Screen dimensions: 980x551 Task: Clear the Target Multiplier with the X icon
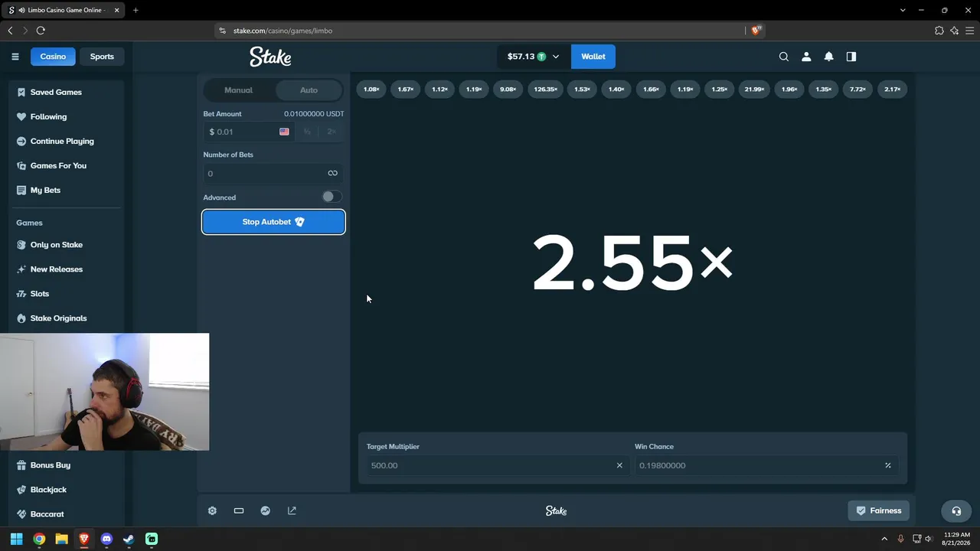point(619,465)
